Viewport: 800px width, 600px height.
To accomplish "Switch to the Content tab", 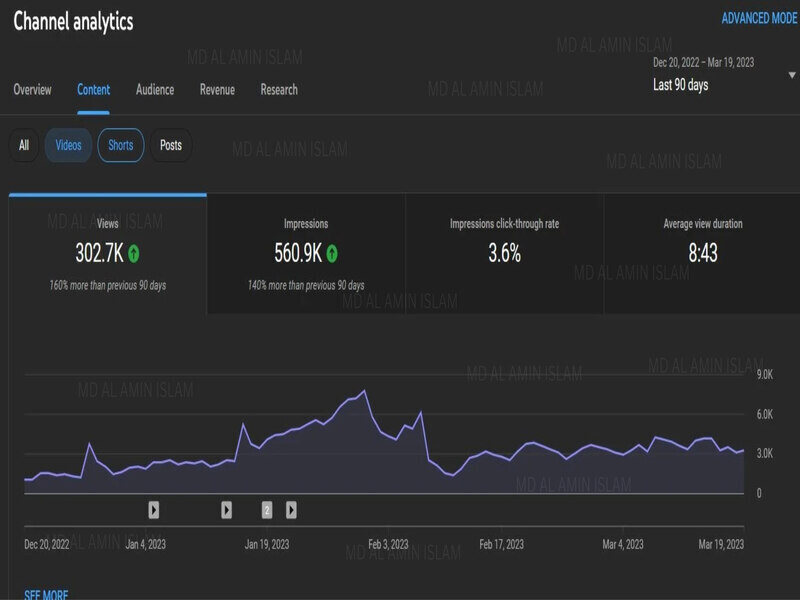I will (93, 90).
